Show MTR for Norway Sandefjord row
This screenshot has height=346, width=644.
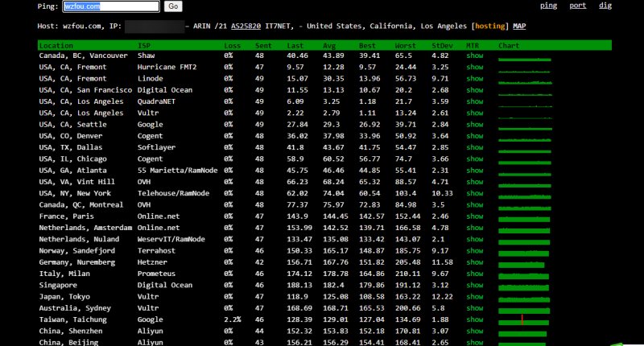click(x=474, y=251)
